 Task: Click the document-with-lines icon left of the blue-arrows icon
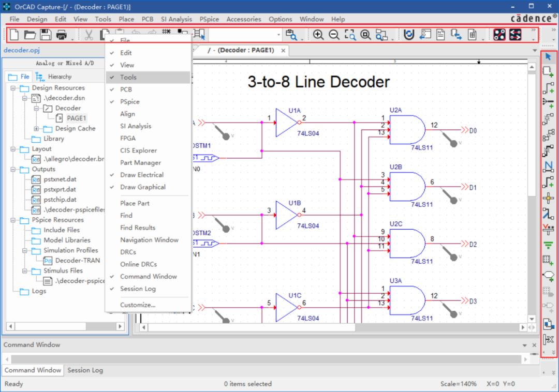[440, 35]
